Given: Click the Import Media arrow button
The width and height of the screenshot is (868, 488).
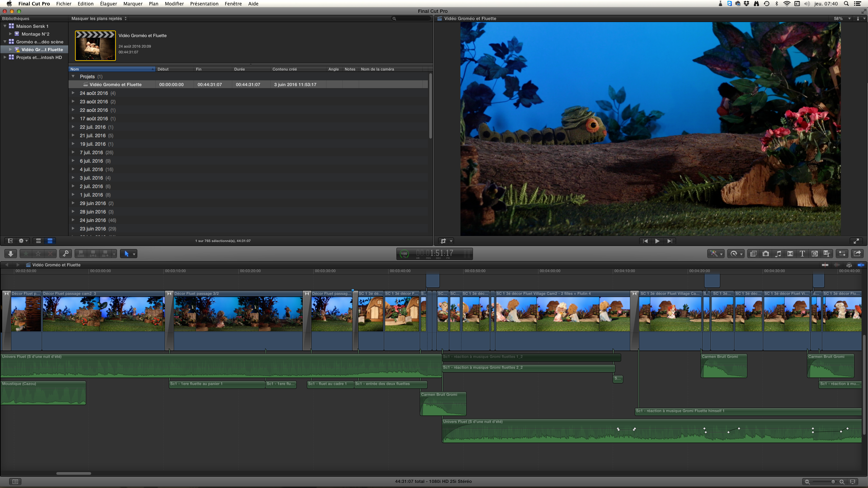Looking at the screenshot, I should point(11,253).
